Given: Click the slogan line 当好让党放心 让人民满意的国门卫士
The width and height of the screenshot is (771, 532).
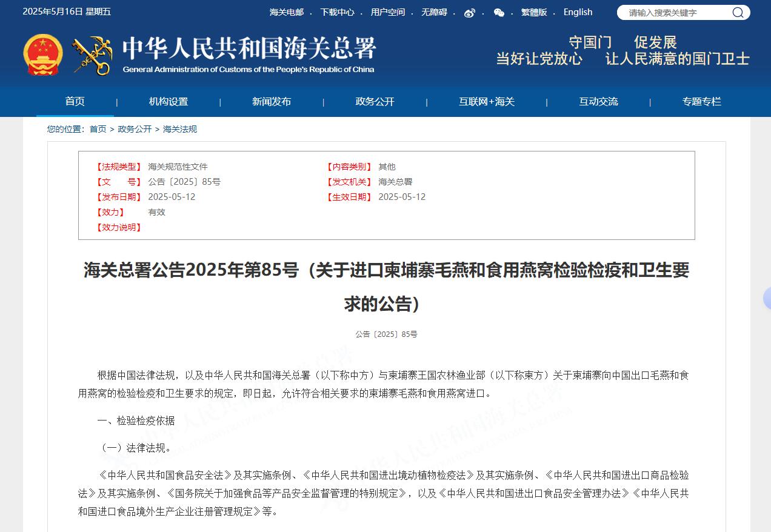Looking at the screenshot, I should pos(622,59).
